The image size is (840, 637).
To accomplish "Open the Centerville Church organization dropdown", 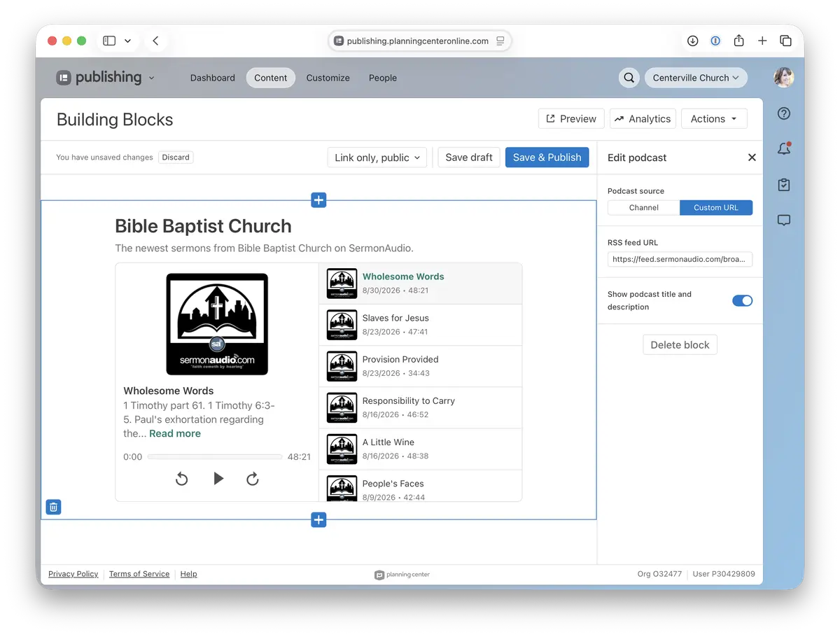I will coord(696,78).
